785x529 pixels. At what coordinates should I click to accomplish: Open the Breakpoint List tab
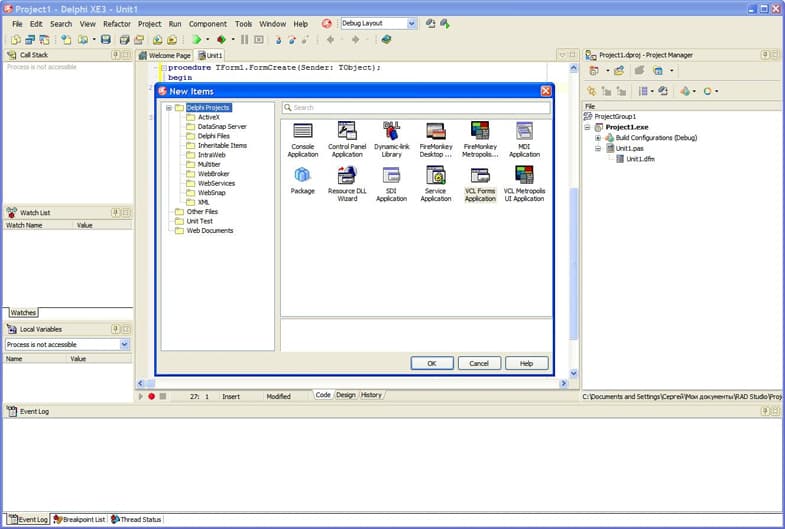pos(79,519)
